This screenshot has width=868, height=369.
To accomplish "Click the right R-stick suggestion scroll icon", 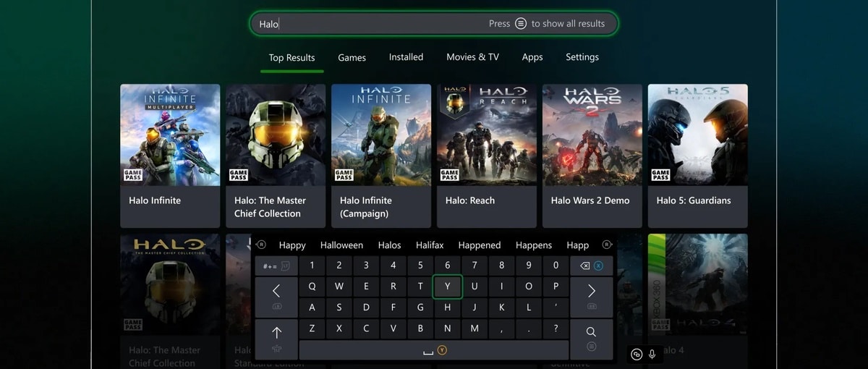I will coord(607,245).
